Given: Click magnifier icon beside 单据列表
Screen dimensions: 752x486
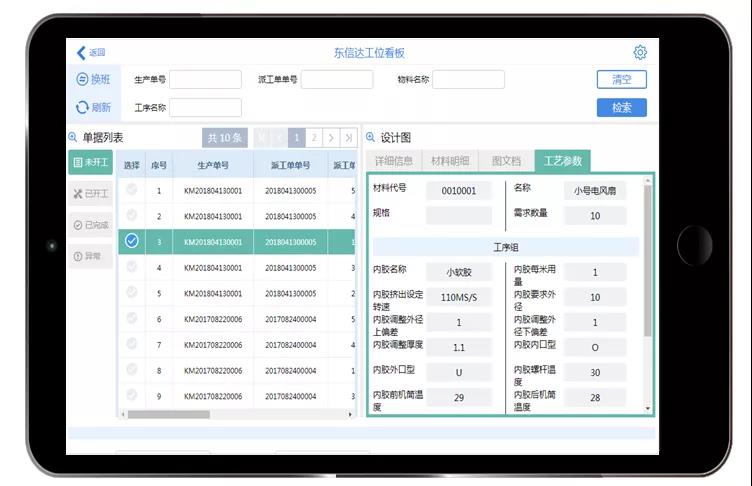Looking at the screenshot, I should coord(73,137).
